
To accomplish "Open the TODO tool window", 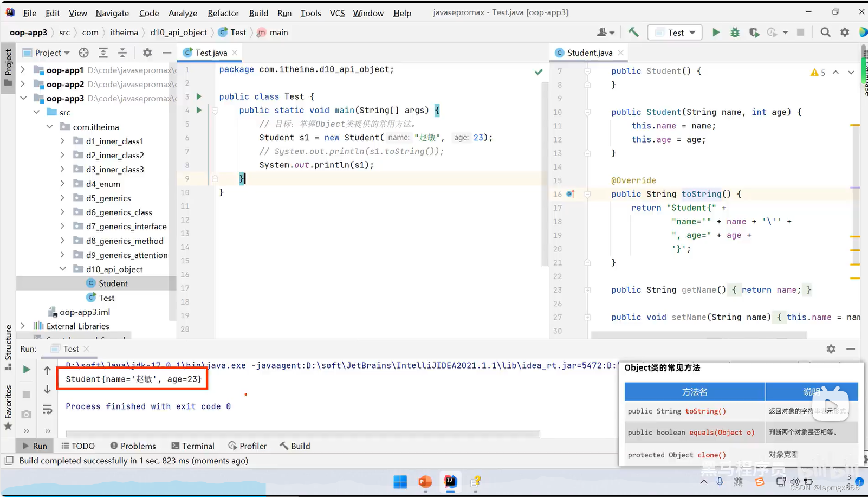I will click(x=79, y=446).
